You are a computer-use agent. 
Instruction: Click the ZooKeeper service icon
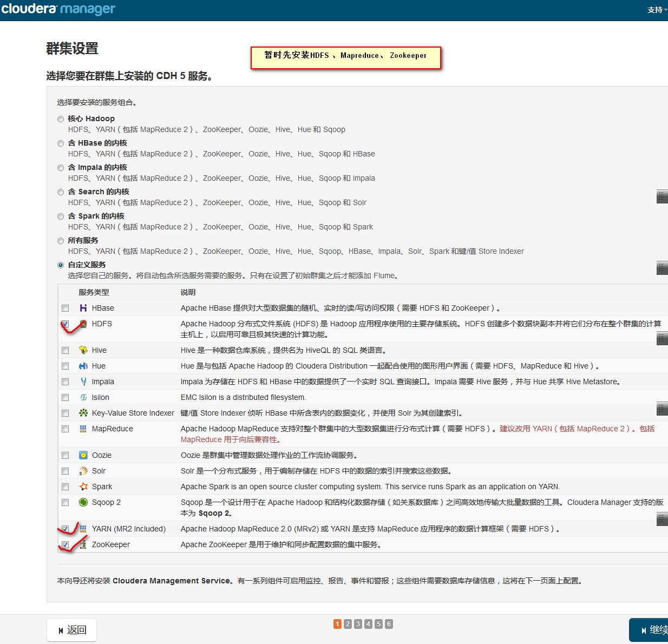[83, 544]
